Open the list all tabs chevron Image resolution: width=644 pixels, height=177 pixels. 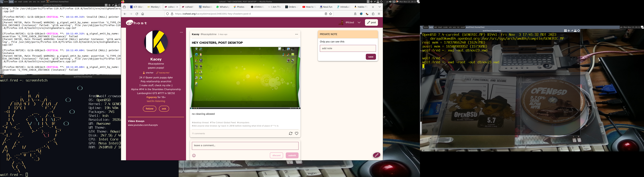pyautogui.click(x=379, y=7)
